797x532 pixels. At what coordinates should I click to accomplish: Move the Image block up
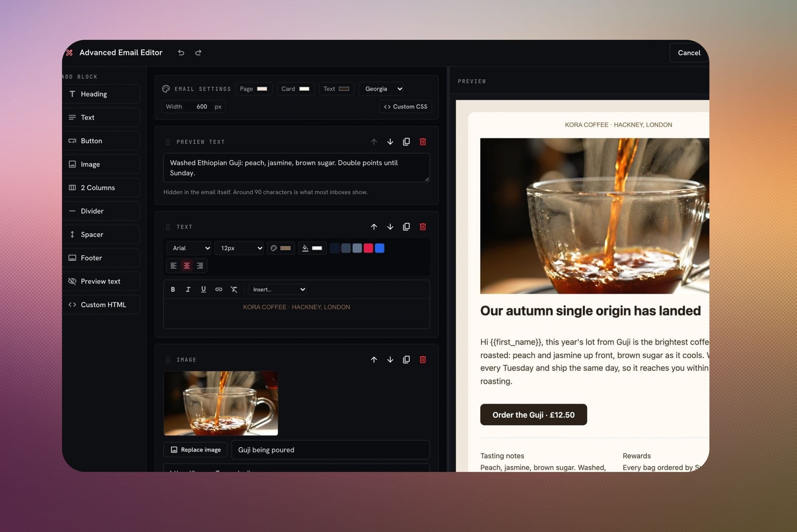(x=374, y=360)
